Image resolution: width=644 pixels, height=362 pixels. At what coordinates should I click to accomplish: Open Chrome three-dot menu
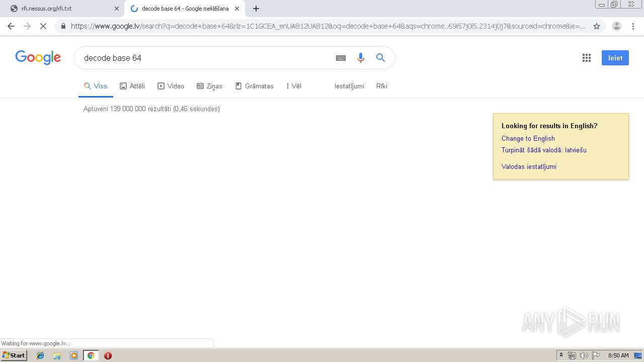tap(633, 26)
